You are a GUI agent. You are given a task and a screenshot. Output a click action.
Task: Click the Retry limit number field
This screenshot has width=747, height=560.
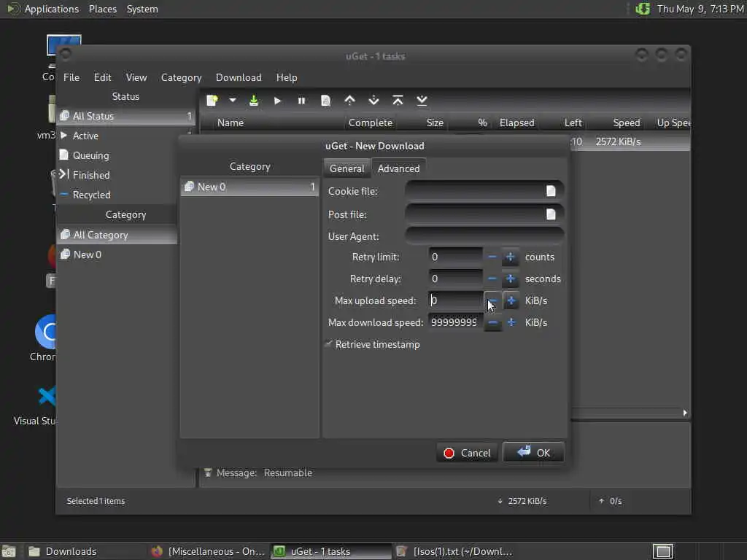coord(455,257)
